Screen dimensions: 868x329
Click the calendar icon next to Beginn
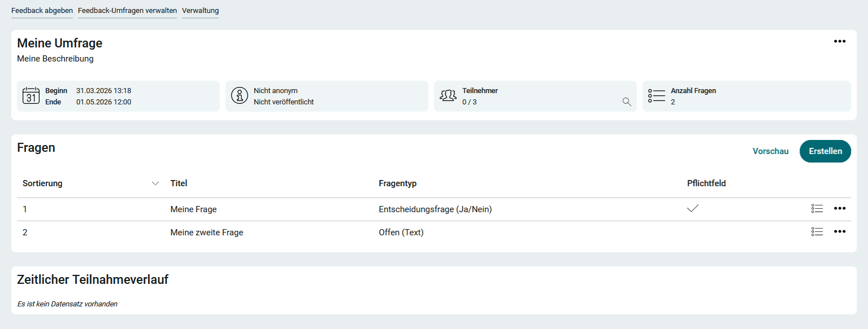tap(31, 96)
